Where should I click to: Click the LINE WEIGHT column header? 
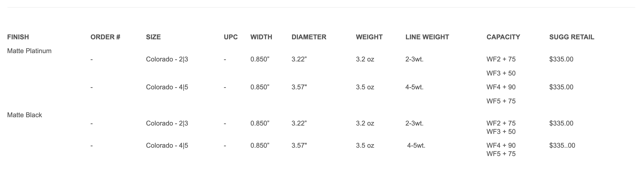click(x=427, y=37)
